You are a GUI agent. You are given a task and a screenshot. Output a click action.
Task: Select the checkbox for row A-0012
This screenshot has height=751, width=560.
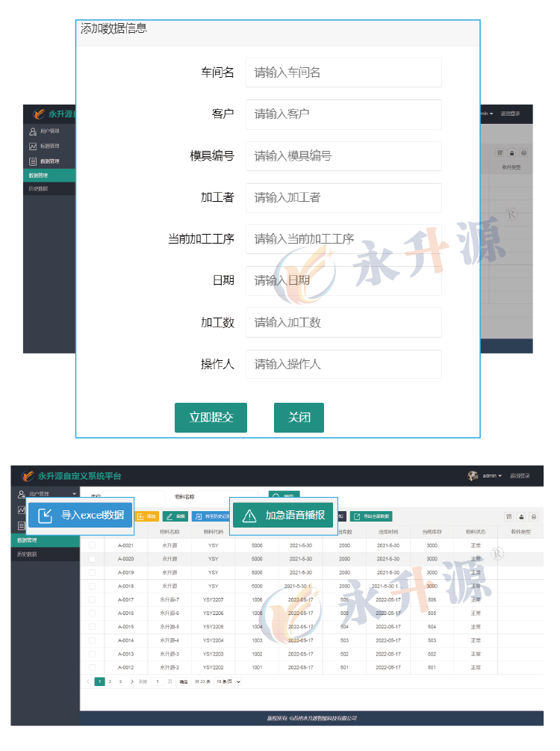tap(93, 667)
